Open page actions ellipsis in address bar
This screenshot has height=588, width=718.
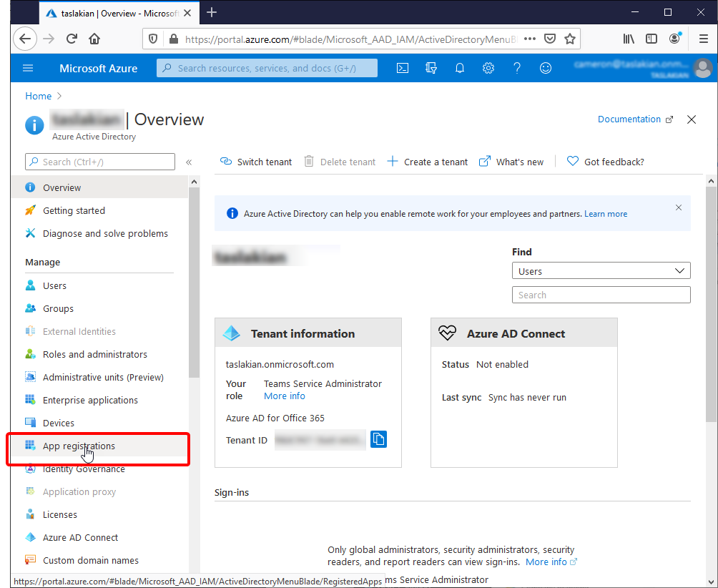point(530,39)
